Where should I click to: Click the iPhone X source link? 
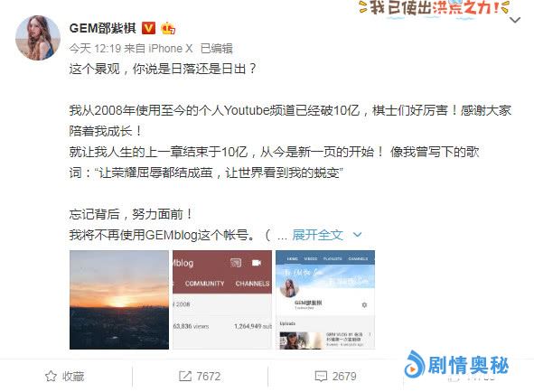[x=171, y=49]
